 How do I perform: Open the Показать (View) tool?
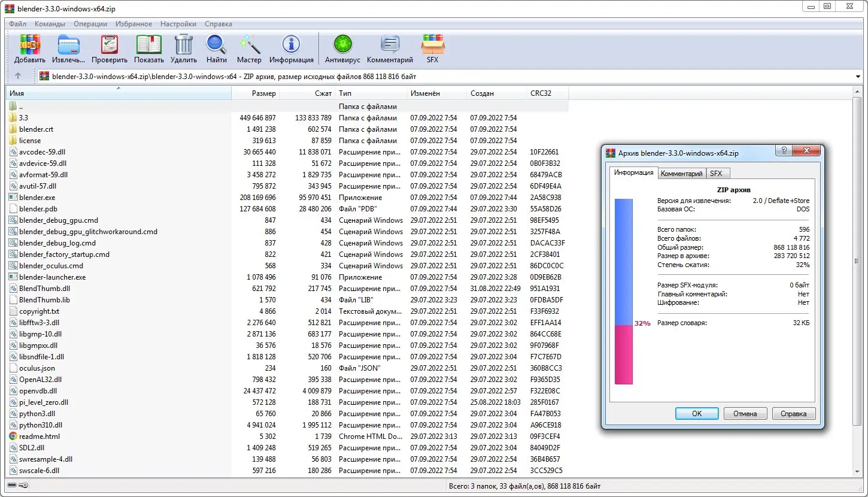tap(149, 45)
